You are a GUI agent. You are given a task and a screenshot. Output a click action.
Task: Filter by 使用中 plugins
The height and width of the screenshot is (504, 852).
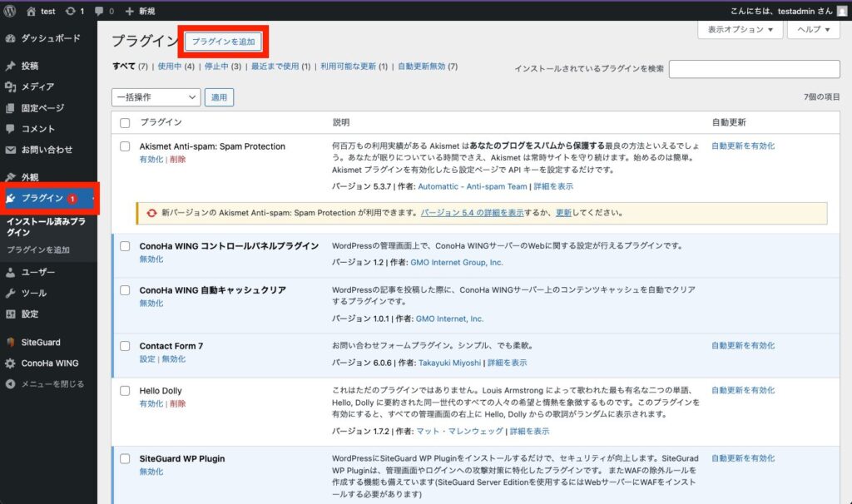pos(170,67)
